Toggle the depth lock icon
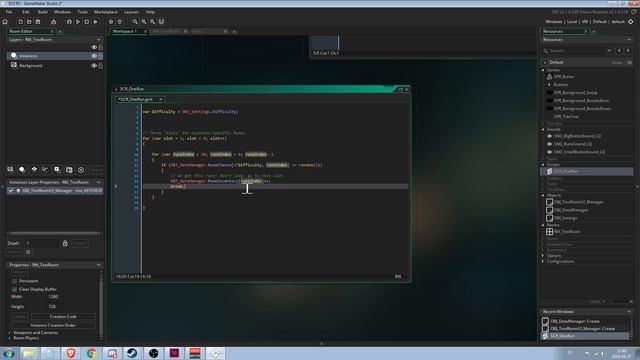 click(65, 243)
